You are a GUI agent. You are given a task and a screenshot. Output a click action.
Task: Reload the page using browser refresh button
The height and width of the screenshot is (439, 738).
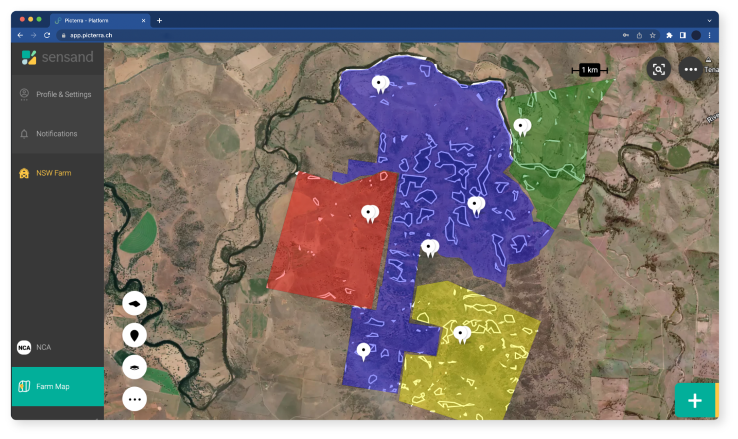click(47, 35)
